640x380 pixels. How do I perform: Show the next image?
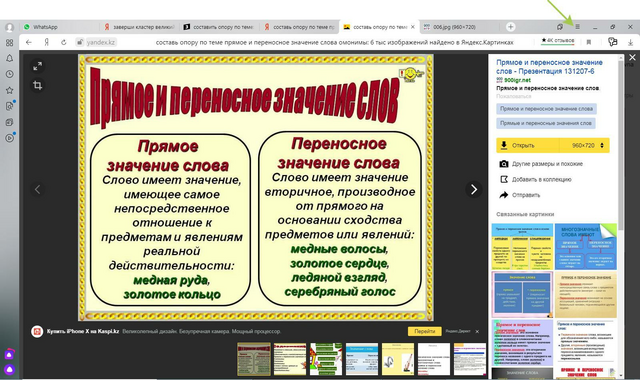473,189
